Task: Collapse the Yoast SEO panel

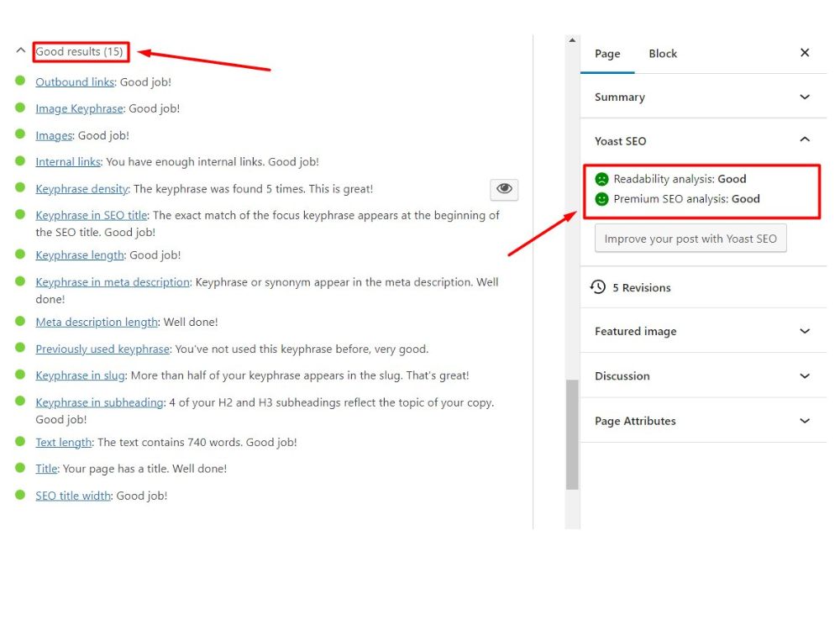Action: point(703,141)
